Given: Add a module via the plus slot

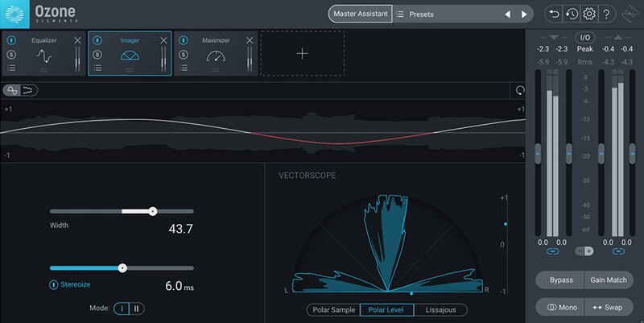Looking at the screenshot, I should [x=302, y=54].
